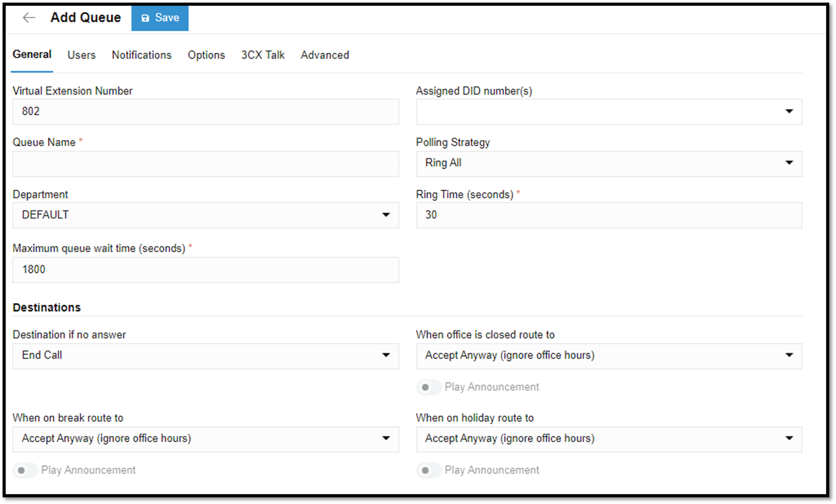Click the save disk icon on Save button
This screenshot has height=504, width=836.
pyautogui.click(x=145, y=17)
